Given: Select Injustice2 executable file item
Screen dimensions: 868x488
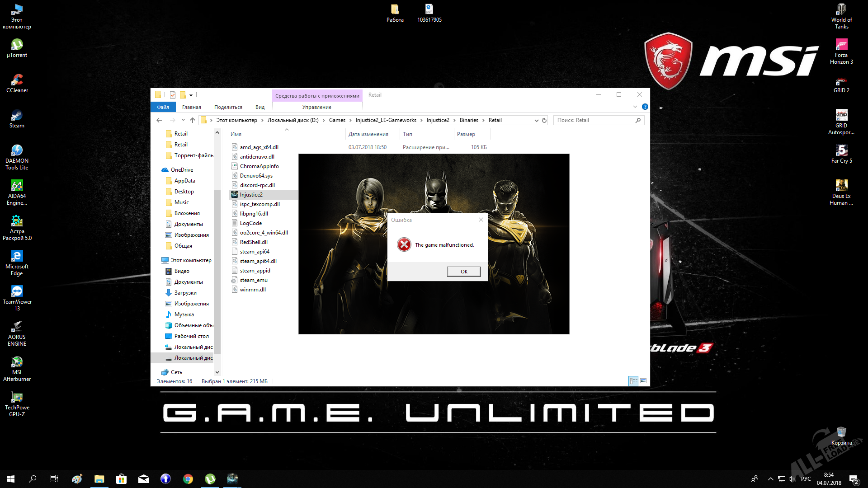Looking at the screenshot, I should (x=250, y=194).
